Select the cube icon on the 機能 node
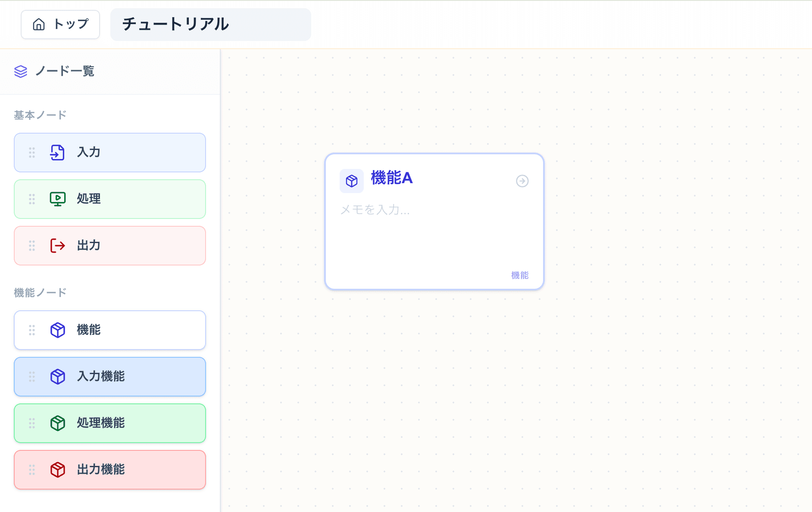Image resolution: width=812 pixels, height=512 pixels. (x=57, y=330)
